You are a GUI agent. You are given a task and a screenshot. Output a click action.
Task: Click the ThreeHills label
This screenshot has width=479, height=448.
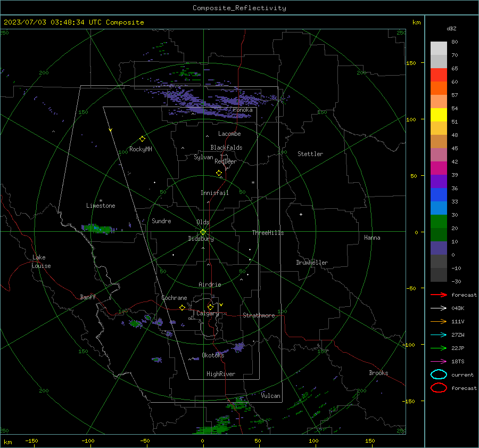point(268,233)
